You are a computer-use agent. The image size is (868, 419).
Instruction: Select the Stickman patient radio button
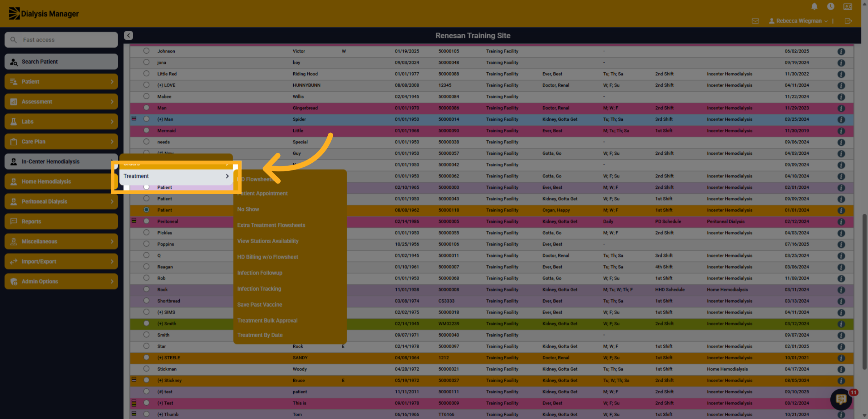146,369
